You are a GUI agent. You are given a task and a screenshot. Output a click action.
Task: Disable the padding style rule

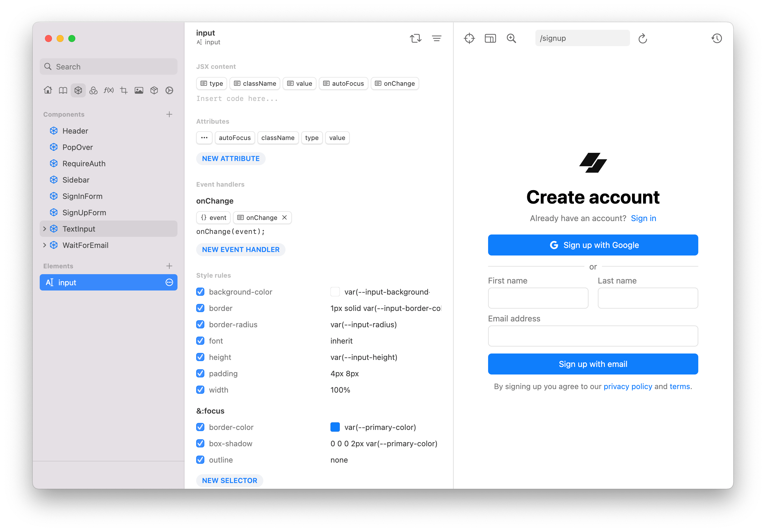click(200, 373)
